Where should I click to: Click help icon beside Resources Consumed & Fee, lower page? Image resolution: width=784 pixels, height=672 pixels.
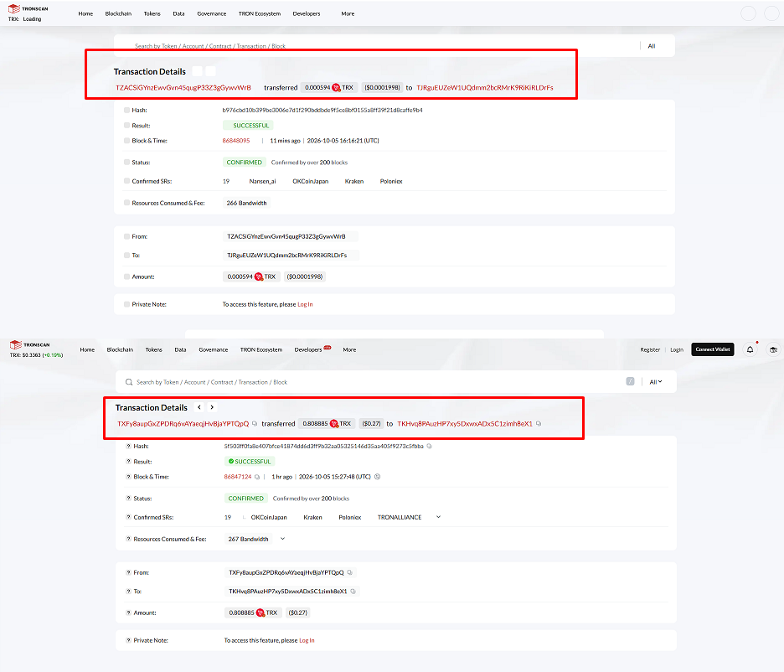(128, 539)
